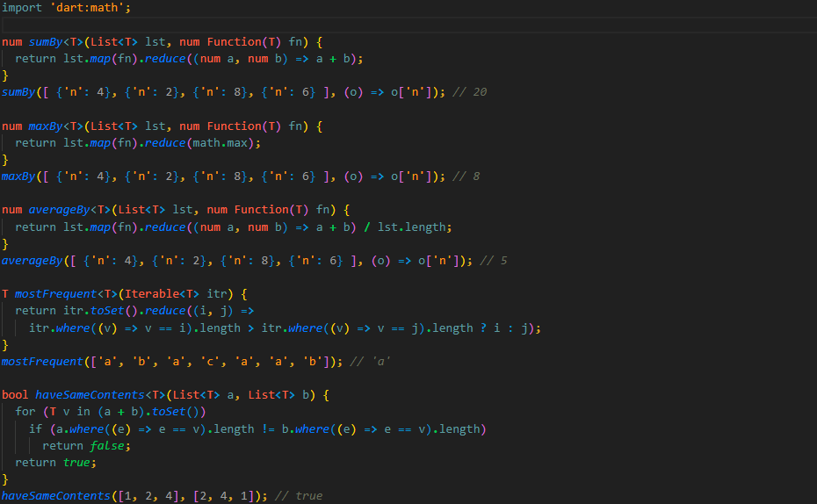Click lst.length in the averageBy body
Screen dimensions: 817x504
[x=412, y=227]
